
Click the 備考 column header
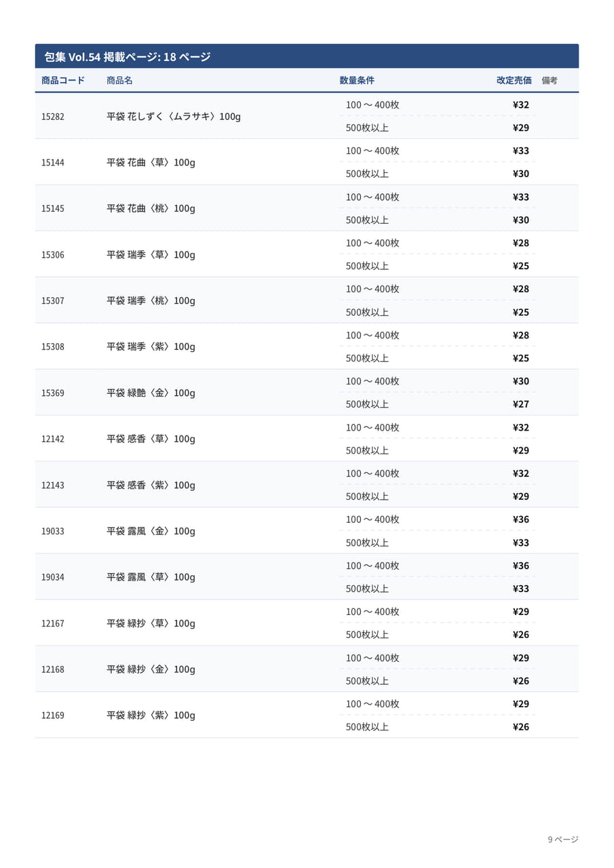click(550, 81)
